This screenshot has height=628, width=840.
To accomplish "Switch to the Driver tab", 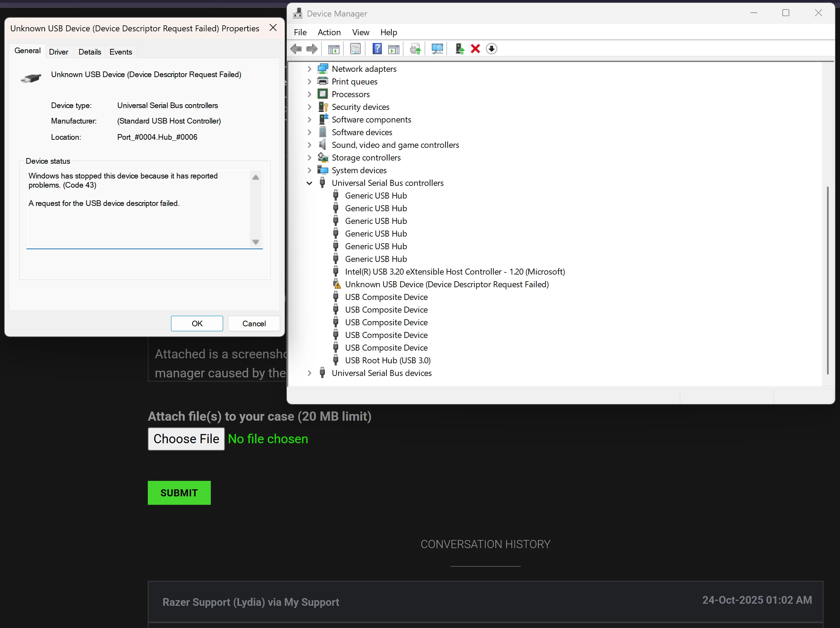I will click(58, 52).
